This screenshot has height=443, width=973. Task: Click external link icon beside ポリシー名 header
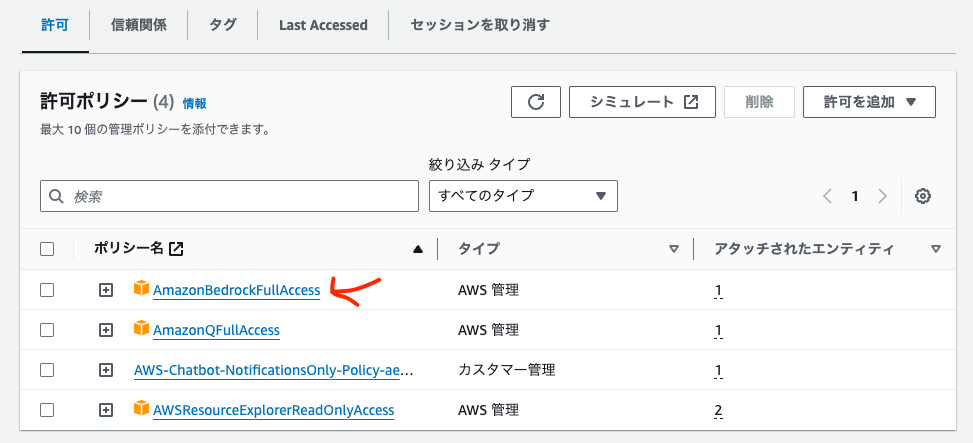coord(176,249)
